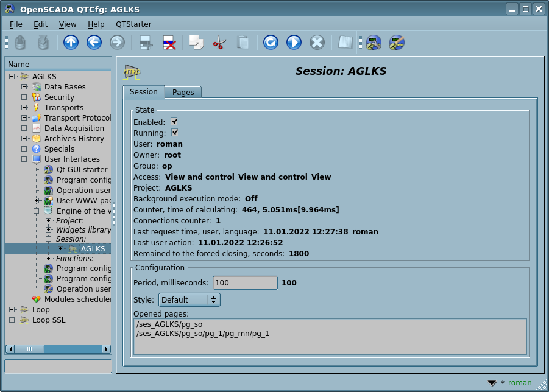The width and height of the screenshot is (549, 392).
Task: Click the tree scrollbar right arrow
Action: (x=107, y=349)
